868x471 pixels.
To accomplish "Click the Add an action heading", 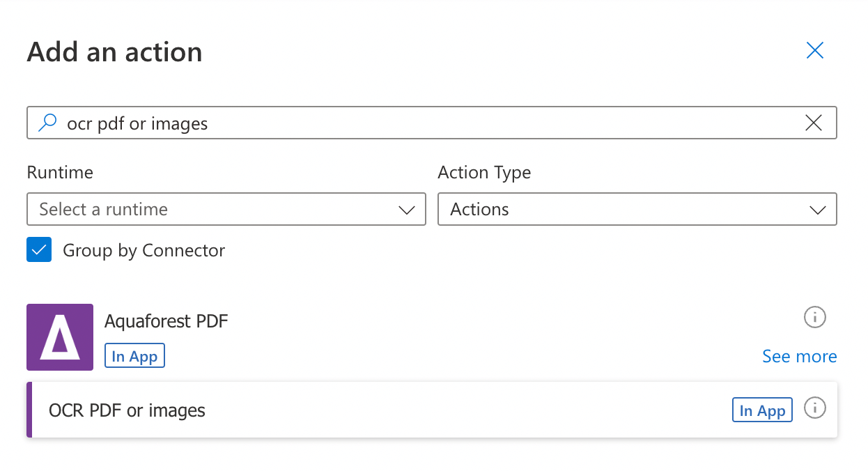I will point(114,52).
